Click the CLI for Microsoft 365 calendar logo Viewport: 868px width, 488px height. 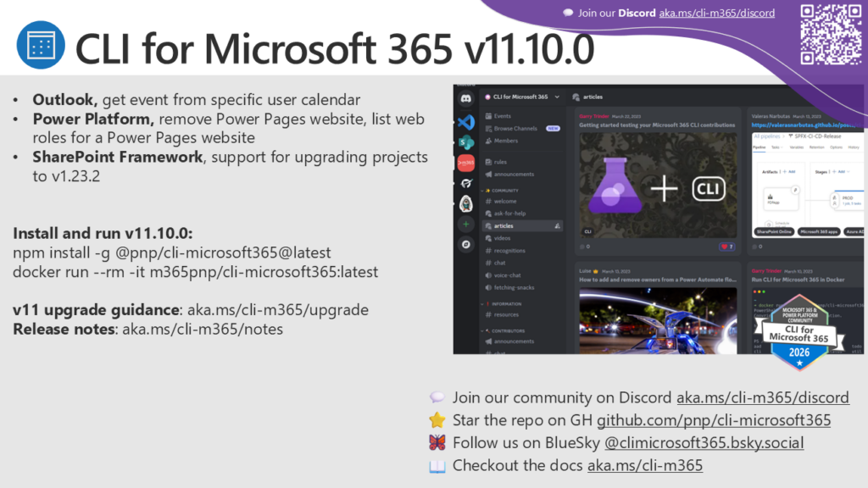(41, 45)
